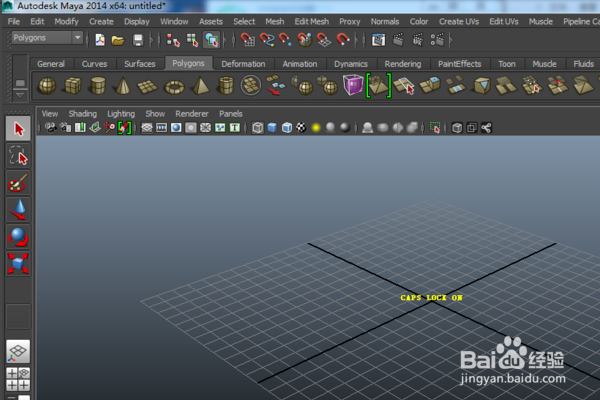Screen dimensions: 600x400
Task: Create a polygon pipe from the shelf
Action: 226,85
